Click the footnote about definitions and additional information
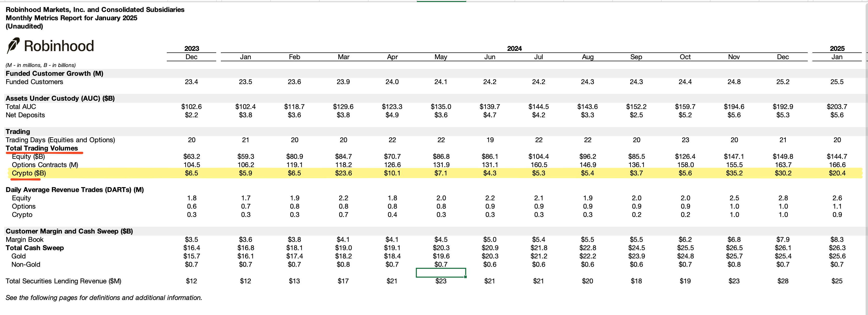Image resolution: width=868 pixels, height=315 pixels. [104, 298]
